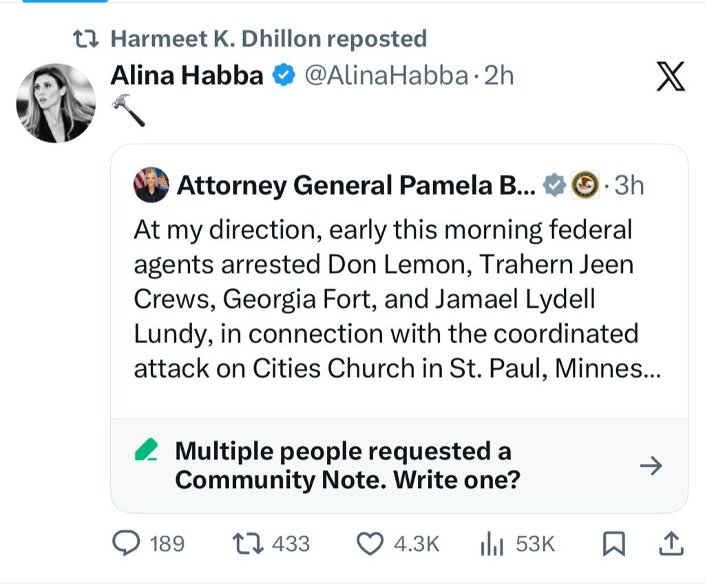
Task: Click the Justice Department seal affiliation badge
Action: click(x=585, y=185)
